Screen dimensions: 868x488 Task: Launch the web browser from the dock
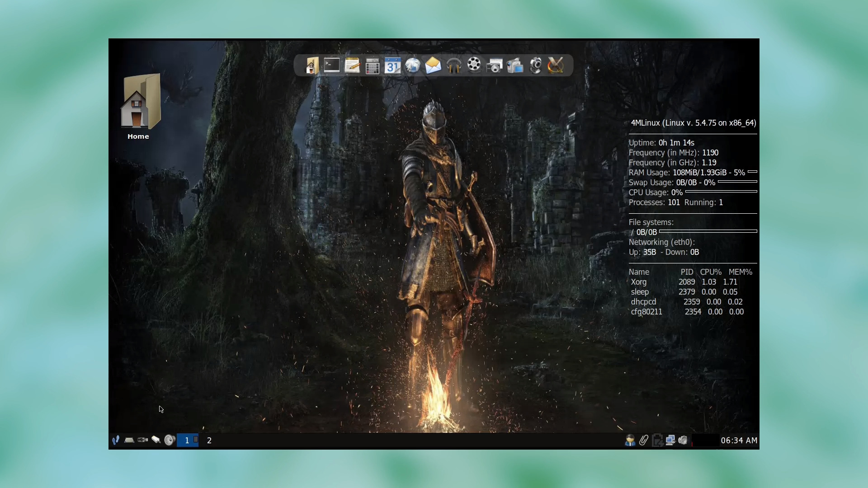click(x=412, y=65)
